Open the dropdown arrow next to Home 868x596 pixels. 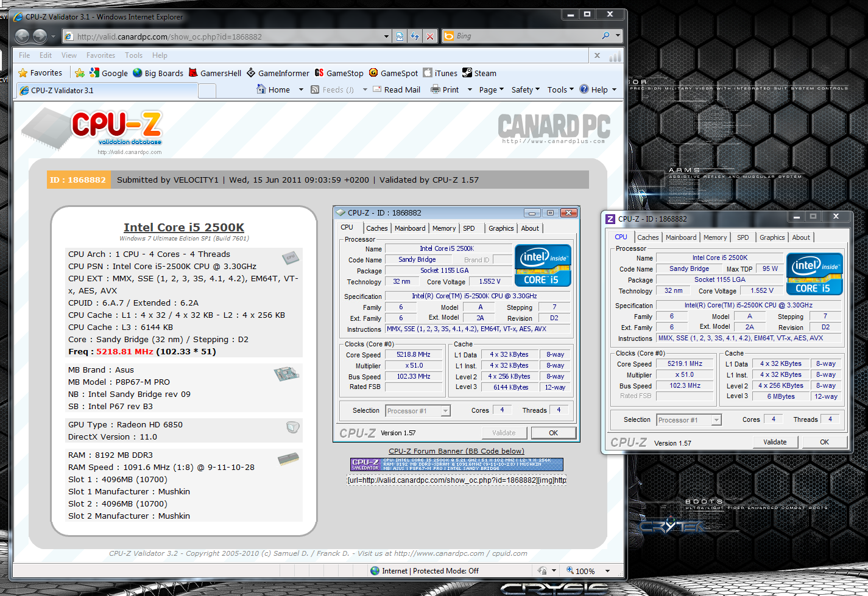click(x=301, y=89)
